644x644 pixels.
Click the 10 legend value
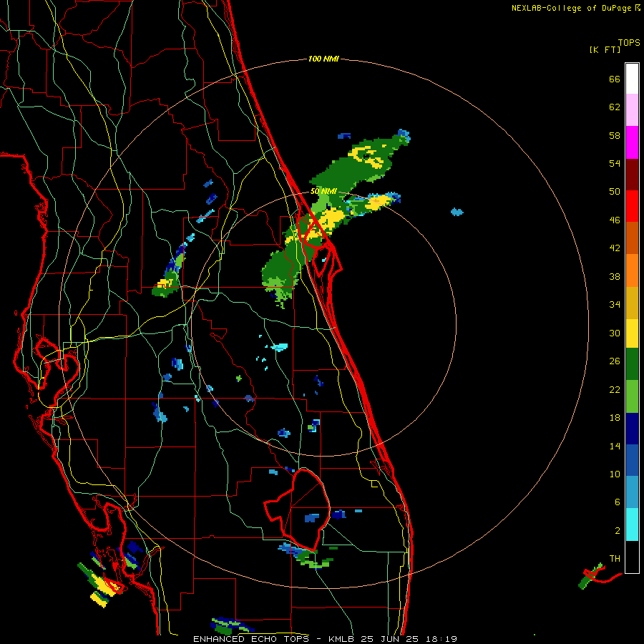615,474
